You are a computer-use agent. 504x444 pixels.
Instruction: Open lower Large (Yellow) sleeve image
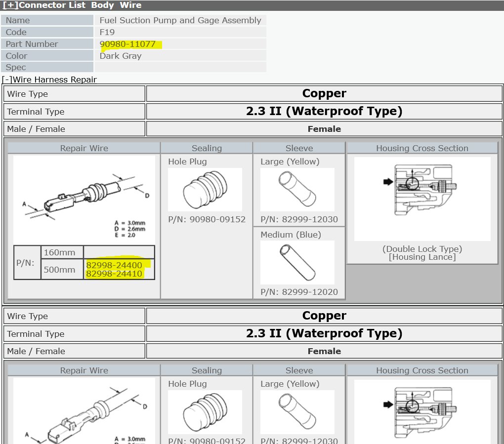click(297, 412)
